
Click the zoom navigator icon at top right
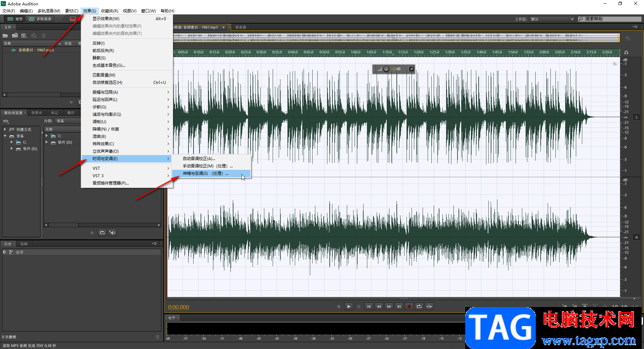[628, 38]
